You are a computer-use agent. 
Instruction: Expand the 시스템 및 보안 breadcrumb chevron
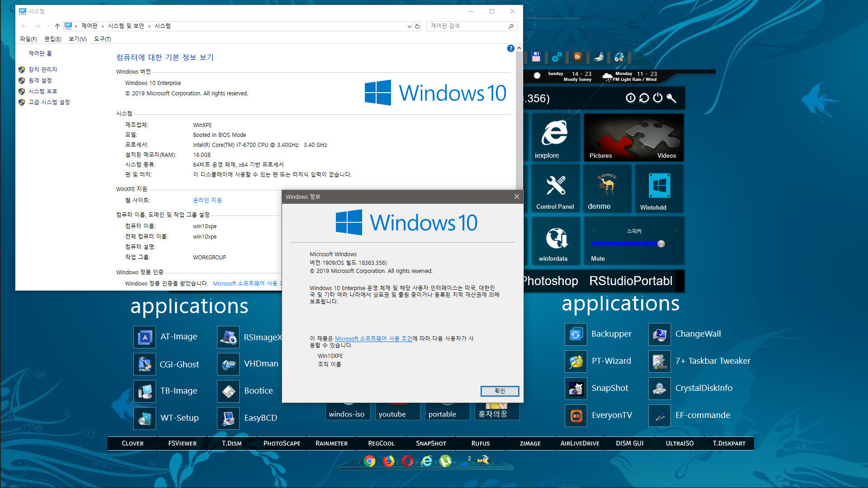[x=149, y=26]
